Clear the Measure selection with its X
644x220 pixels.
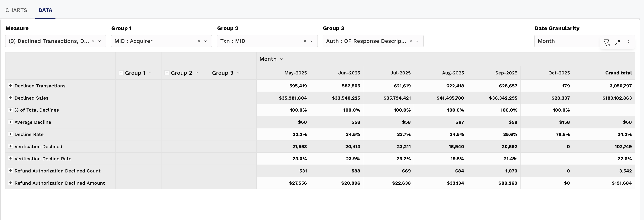[93, 41]
